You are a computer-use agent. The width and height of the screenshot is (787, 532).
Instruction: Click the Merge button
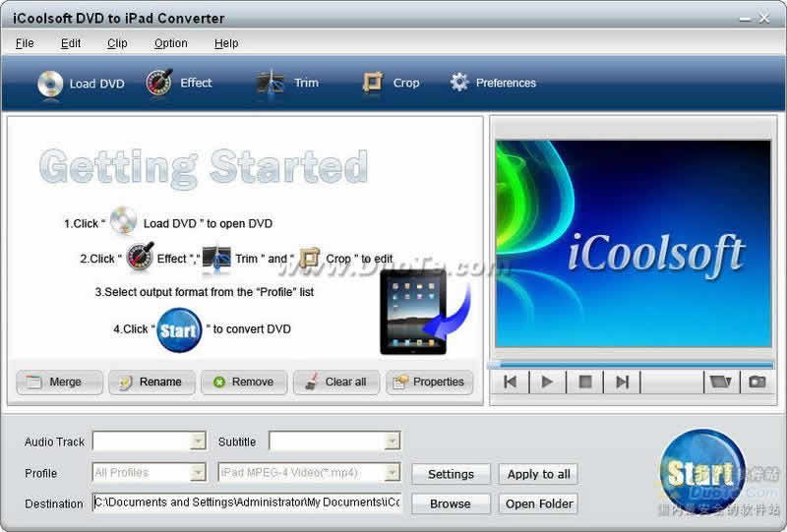(59, 382)
